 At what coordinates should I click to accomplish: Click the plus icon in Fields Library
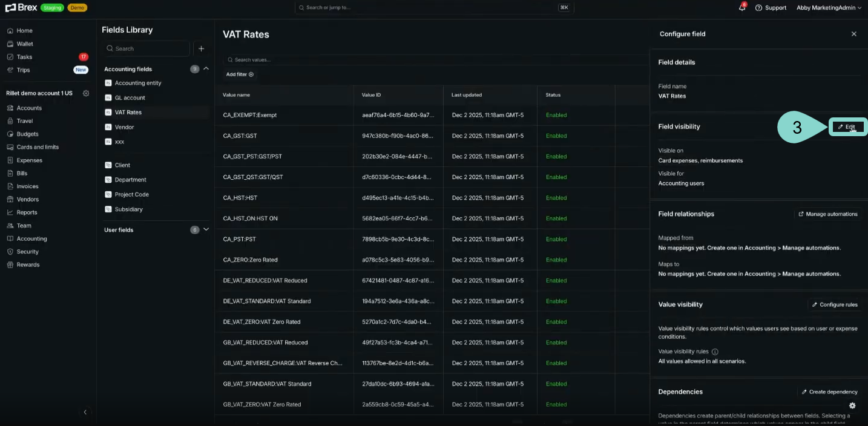pos(202,48)
